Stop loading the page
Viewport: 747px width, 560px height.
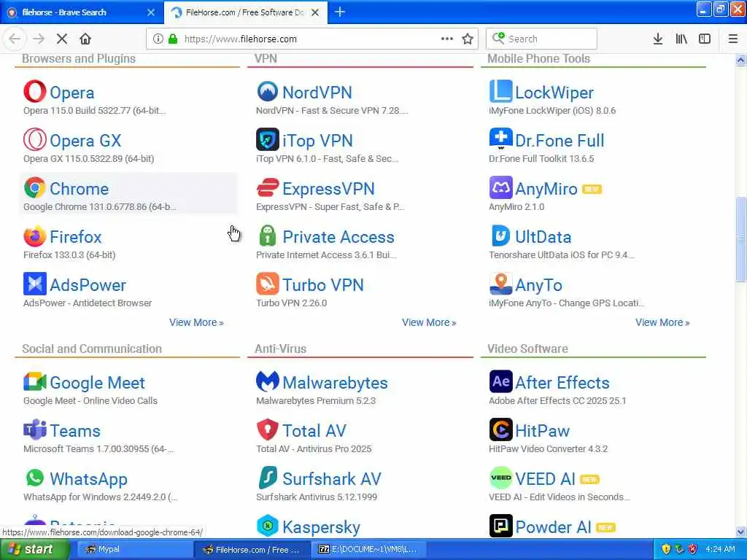coord(62,39)
